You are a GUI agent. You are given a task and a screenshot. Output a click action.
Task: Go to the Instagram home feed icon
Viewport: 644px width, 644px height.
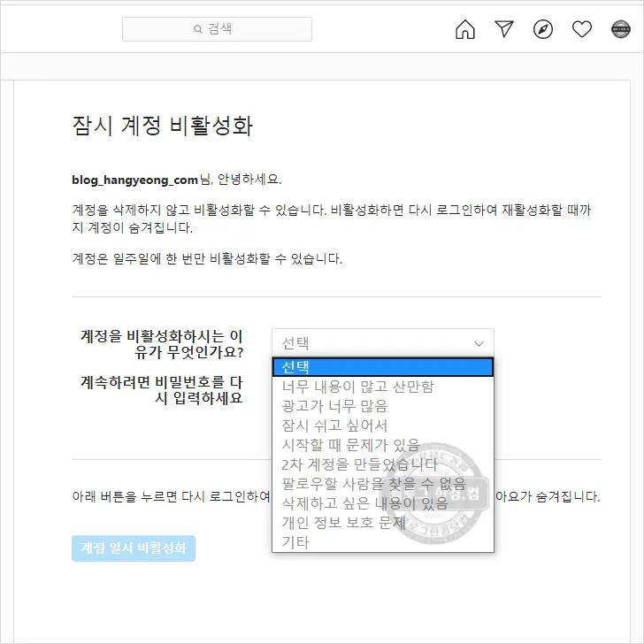pyautogui.click(x=465, y=29)
